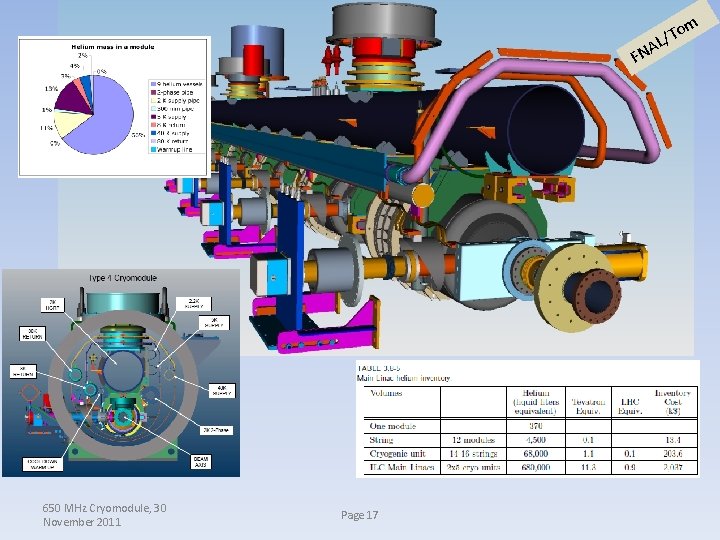Click the "ILC Main Linacs" row label
Viewport: 720px width, 540px height.
[402, 467]
